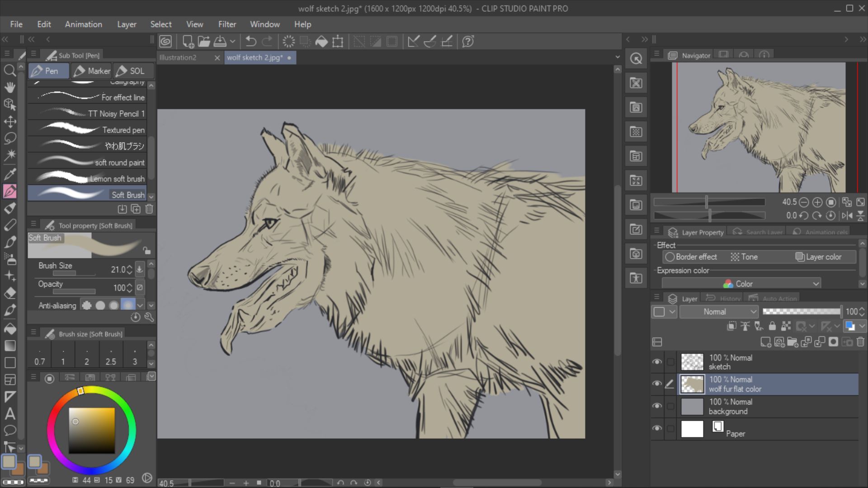The height and width of the screenshot is (488, 868).
Task: Select the Eraser tool
Action: click(9, 293)
